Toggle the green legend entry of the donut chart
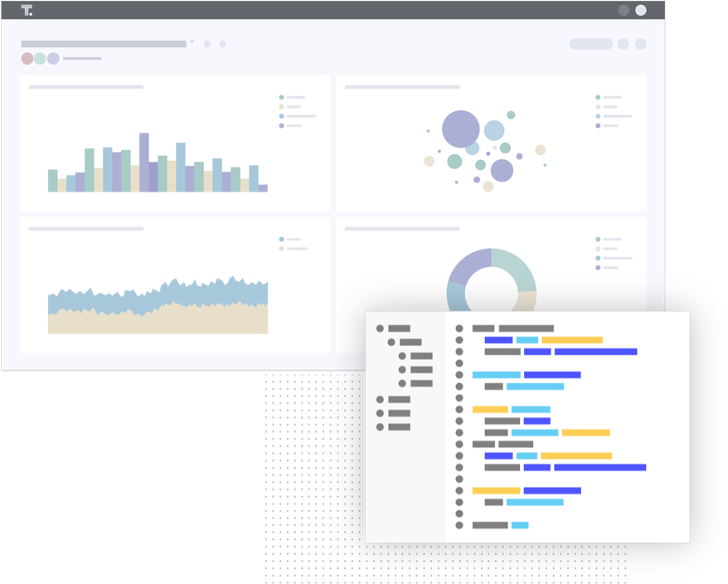 tap(609, 239)
